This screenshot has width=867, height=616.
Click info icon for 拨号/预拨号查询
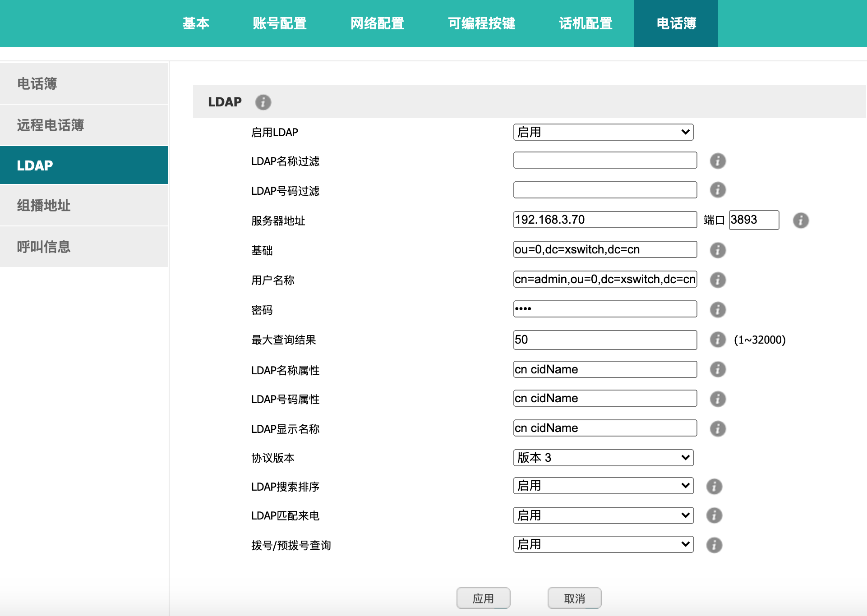coord(714,545)
